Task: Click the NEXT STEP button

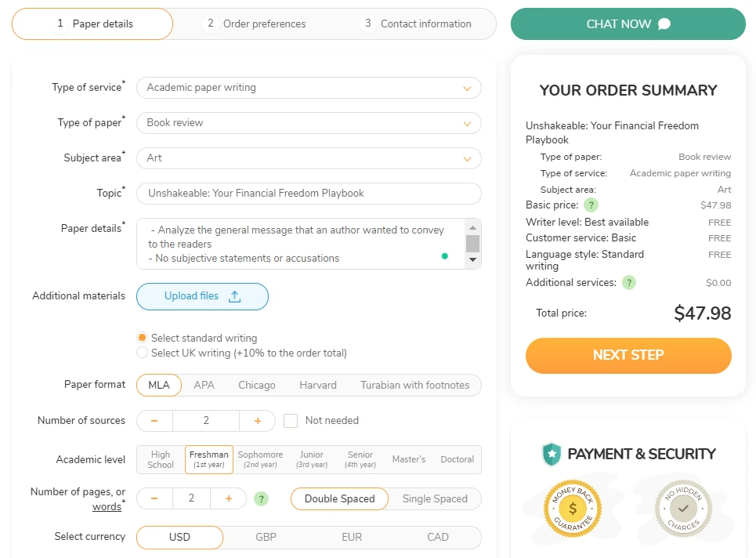Action: (x=628, y=356)
